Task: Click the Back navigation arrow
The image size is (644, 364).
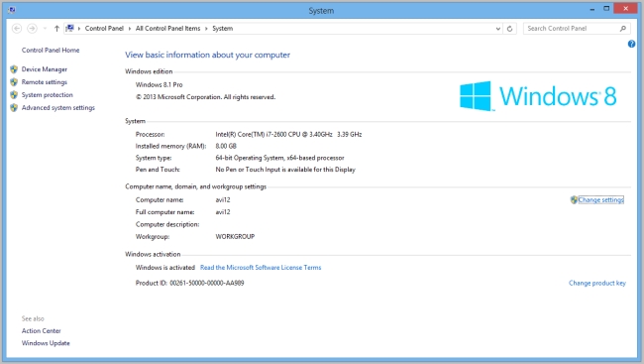Action: (x=17, y=29)
